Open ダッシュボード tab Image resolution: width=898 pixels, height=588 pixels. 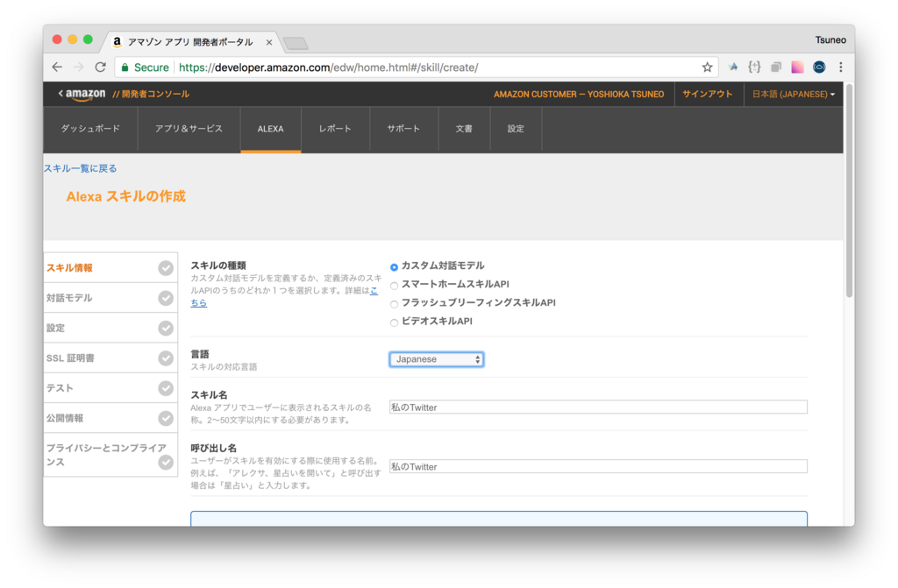pos(90,129)
